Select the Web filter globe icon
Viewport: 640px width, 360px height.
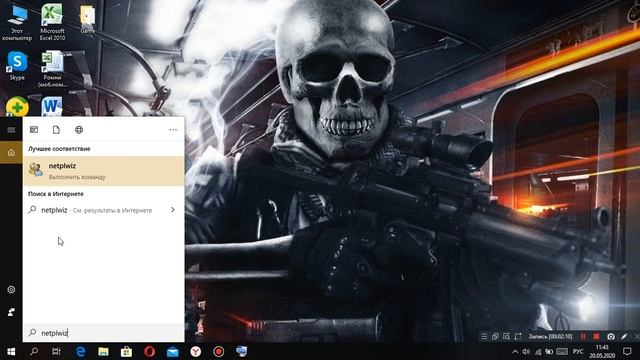[79, 130]
